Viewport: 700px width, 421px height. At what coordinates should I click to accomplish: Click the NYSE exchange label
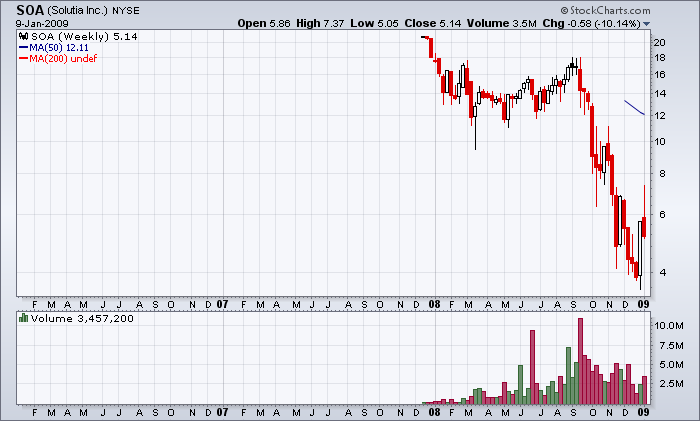point(126,11)
